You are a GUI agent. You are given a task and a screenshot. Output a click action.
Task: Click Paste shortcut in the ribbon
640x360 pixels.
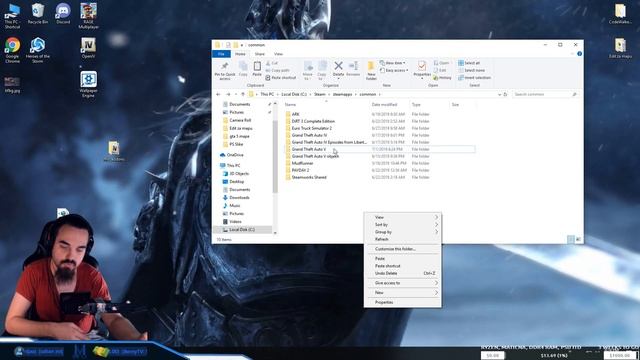pyautogui.click(x=280, y=78)
